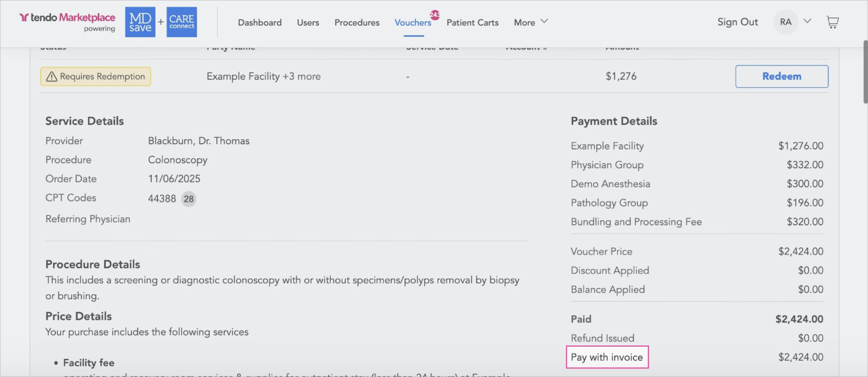The image size is (868, 377).
Task: Open the Users nav item
Action: pyautogui.click(x=308, y=23)
